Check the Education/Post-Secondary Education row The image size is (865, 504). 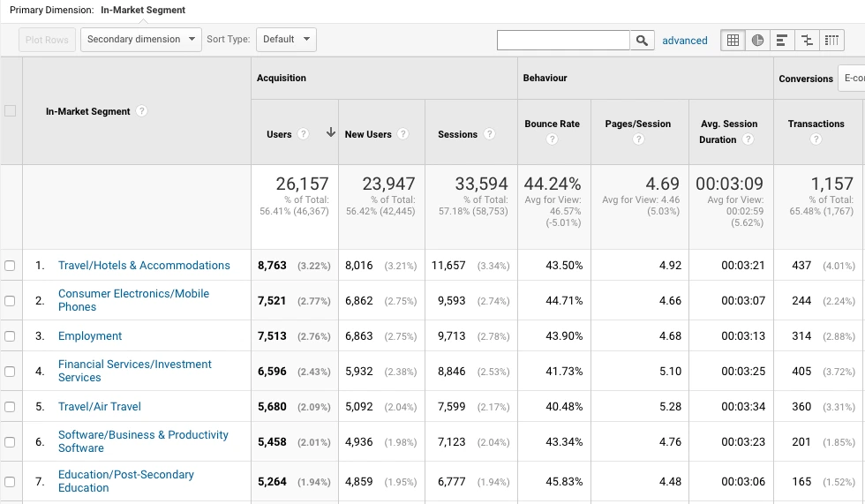[10, 482]
